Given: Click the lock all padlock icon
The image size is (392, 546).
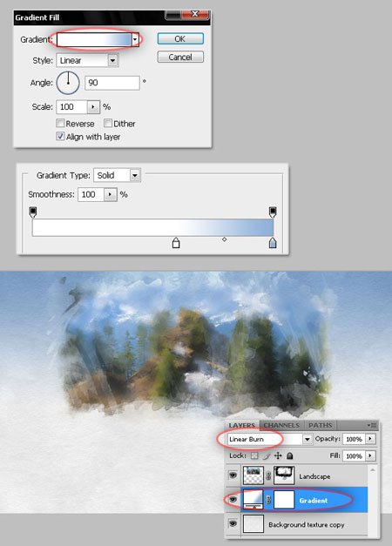Looking at the screenshot, I should tap(289, 455).
